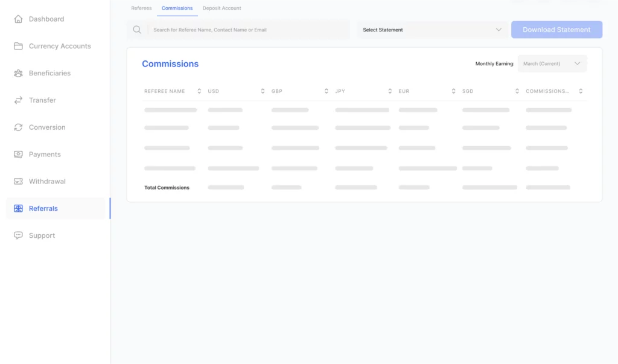
Task: Focus the referee name search field
Action: pyautogui.click(x=247, y=30)
